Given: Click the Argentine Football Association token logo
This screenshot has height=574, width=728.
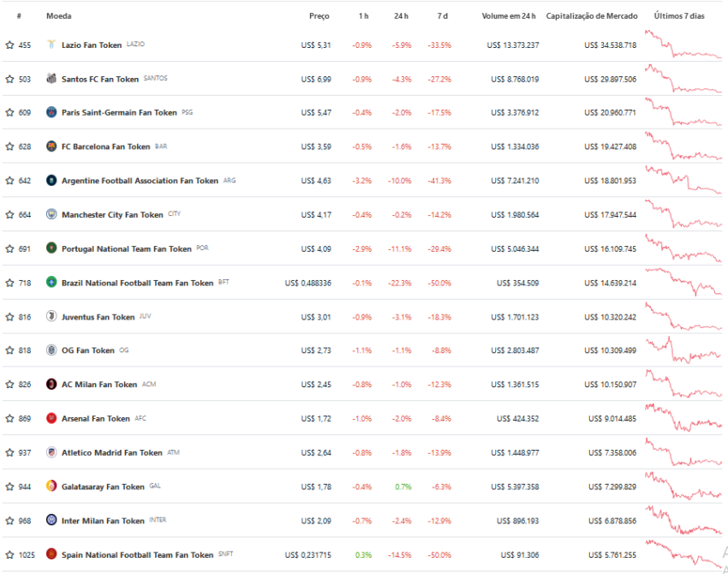Looking at the screenshot, I should (51, 180).
